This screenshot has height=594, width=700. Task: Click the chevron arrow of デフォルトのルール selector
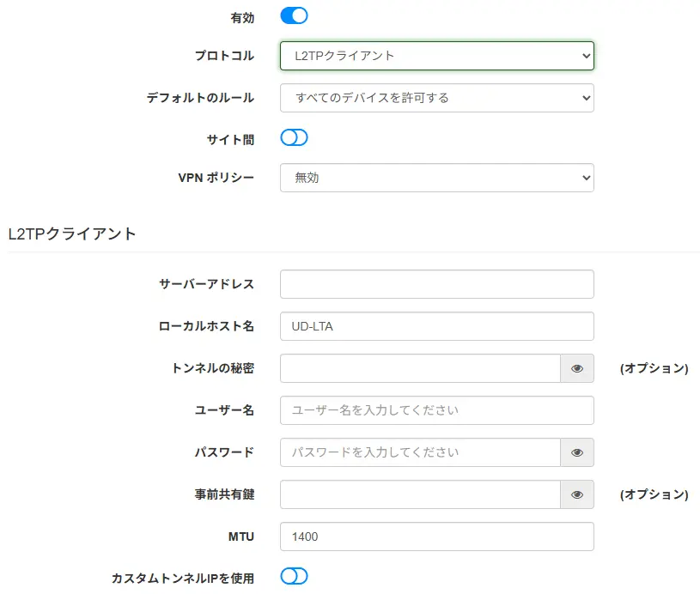coord(586,98)
